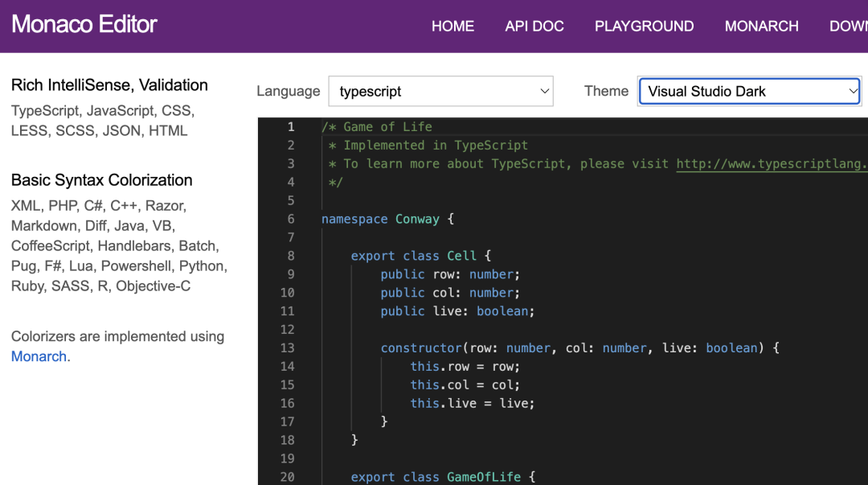Click line number 6 in the gutter
The height and width of the screenshot is (485, 868).
290,220
